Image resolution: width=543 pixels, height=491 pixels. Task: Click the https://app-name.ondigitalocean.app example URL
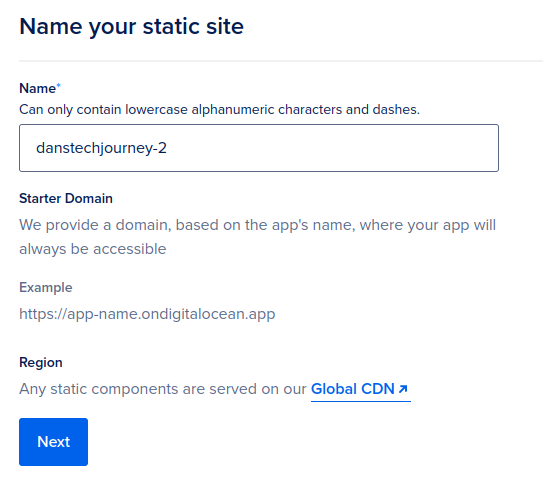click(x=147, y=314)
